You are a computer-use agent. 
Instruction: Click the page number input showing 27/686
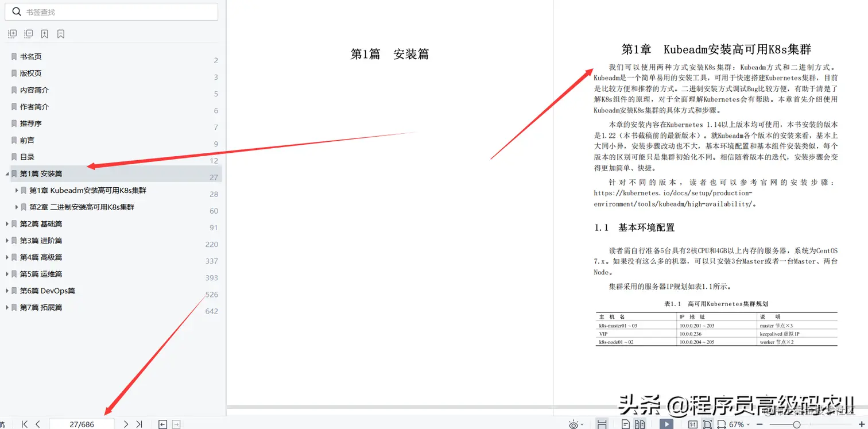coord(83,424)
